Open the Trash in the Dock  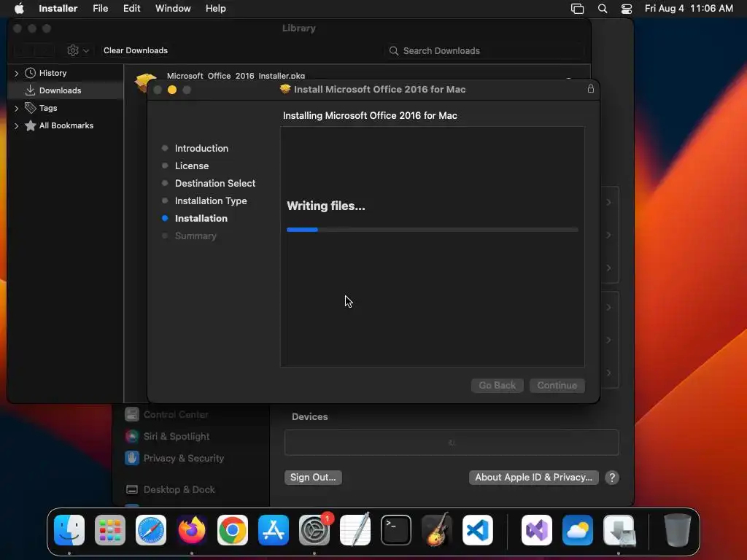tap(677, 529)
